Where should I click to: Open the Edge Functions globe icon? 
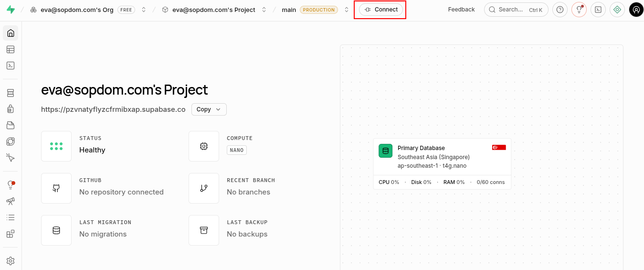pos(11,141)
